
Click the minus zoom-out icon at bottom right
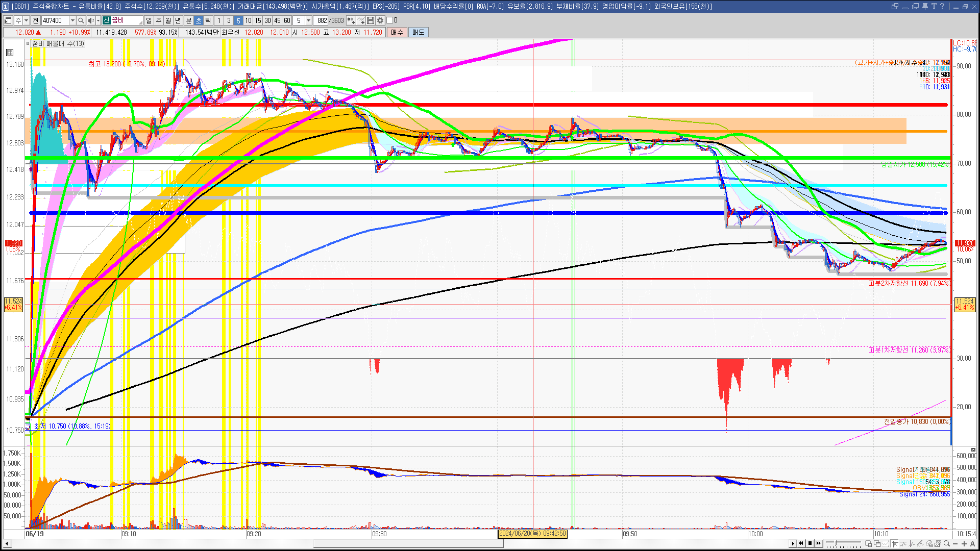(x=955, y=543)
